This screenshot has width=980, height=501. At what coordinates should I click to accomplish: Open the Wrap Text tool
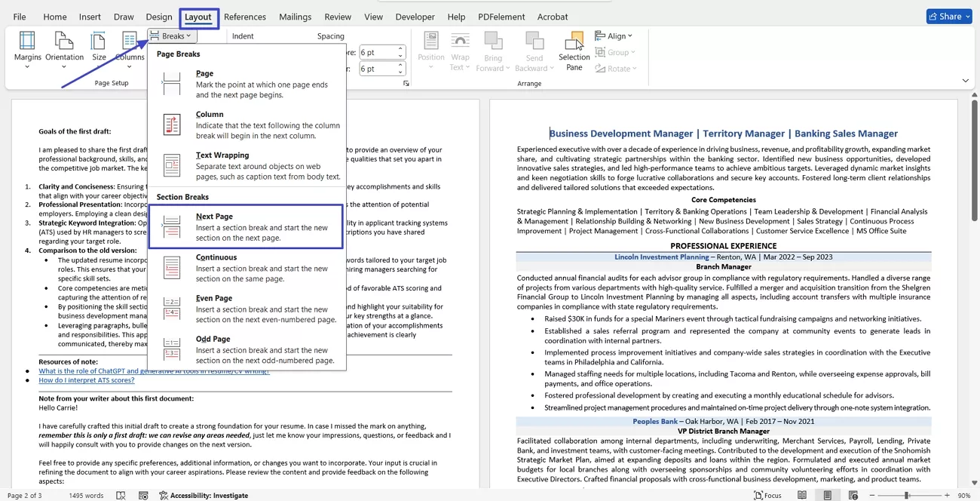point(460,49)
